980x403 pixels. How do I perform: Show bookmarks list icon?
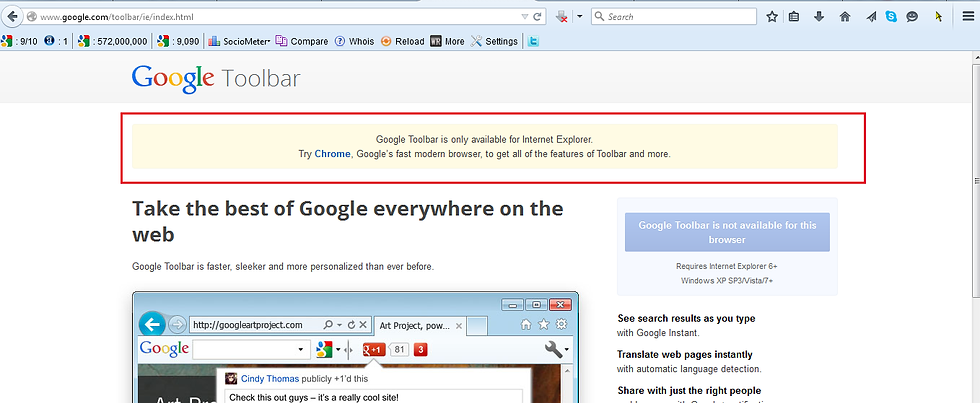pos(794,17)
